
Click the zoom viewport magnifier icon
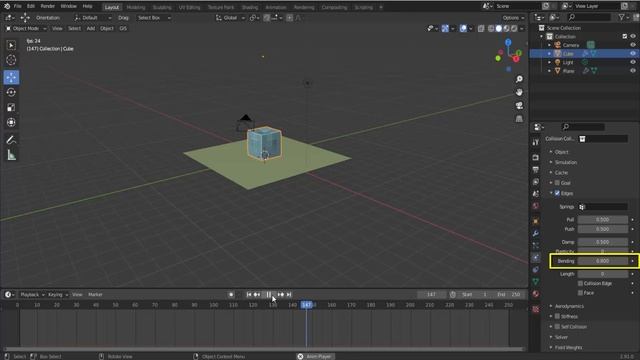pos(519,79)
